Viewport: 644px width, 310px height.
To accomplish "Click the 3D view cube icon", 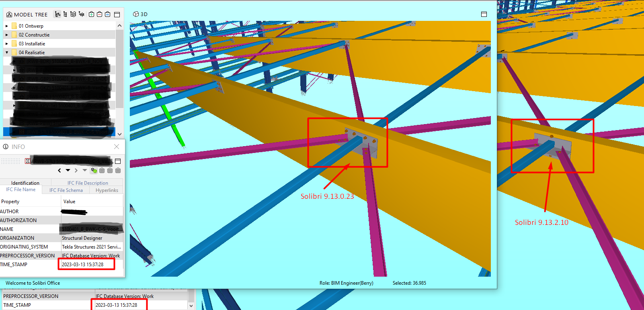I will click(136, 14).
